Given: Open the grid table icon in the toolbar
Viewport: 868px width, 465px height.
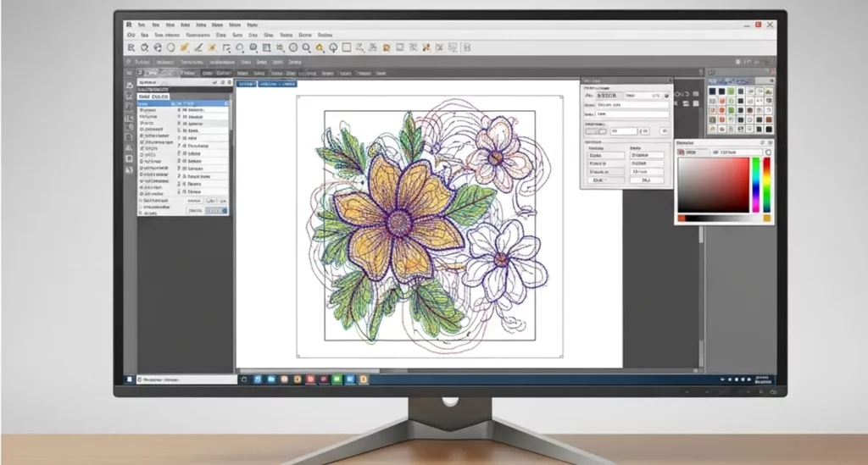Looking at the screenshot, I should click(267, 47).
